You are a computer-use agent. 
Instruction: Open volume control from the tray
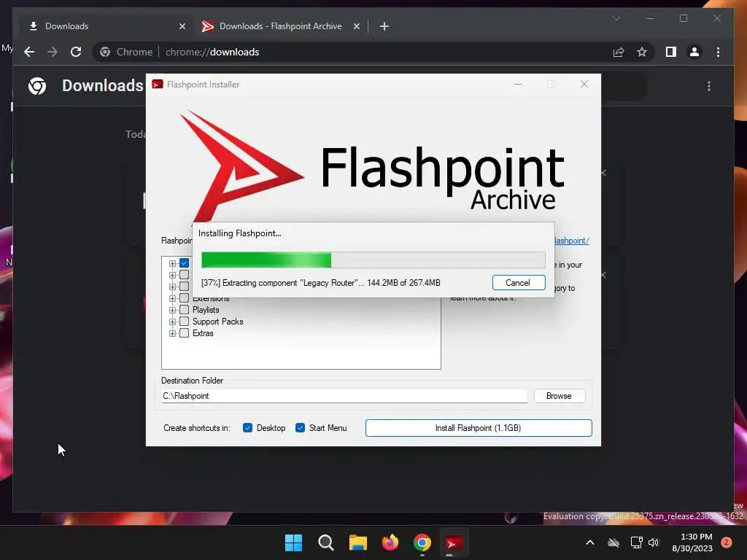pyautogui.click(x=654, y=542)
